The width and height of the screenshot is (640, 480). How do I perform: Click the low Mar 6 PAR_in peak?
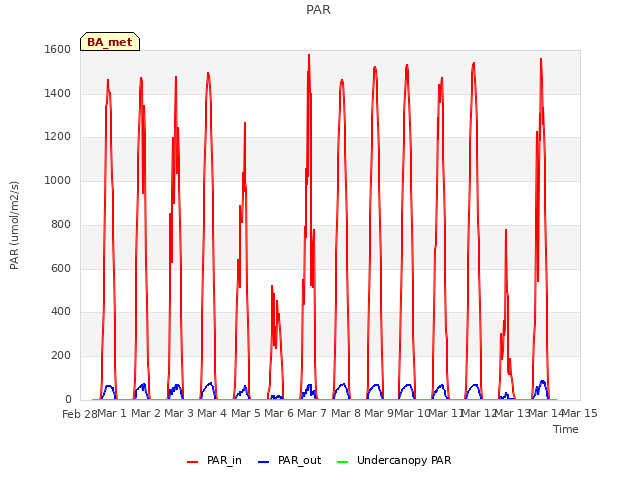tap(272, 287)
